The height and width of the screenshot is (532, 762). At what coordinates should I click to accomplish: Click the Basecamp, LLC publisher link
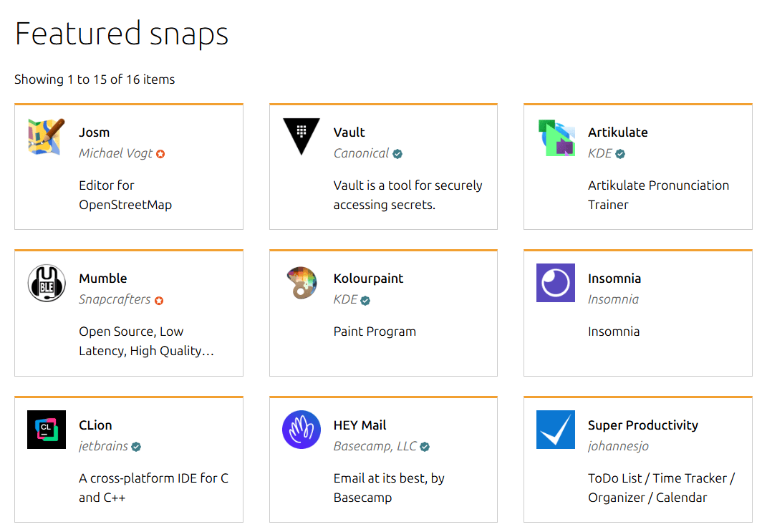point(376,446)
